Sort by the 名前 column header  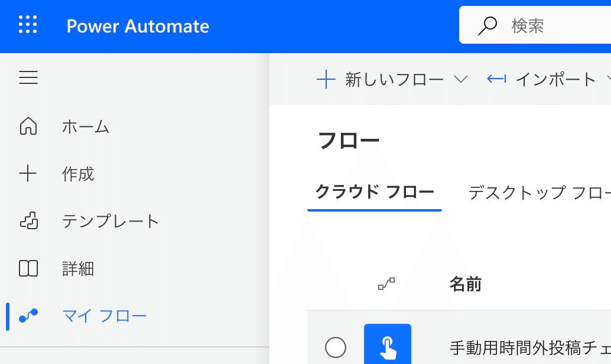pyautogui.click(x=466, y=284)
